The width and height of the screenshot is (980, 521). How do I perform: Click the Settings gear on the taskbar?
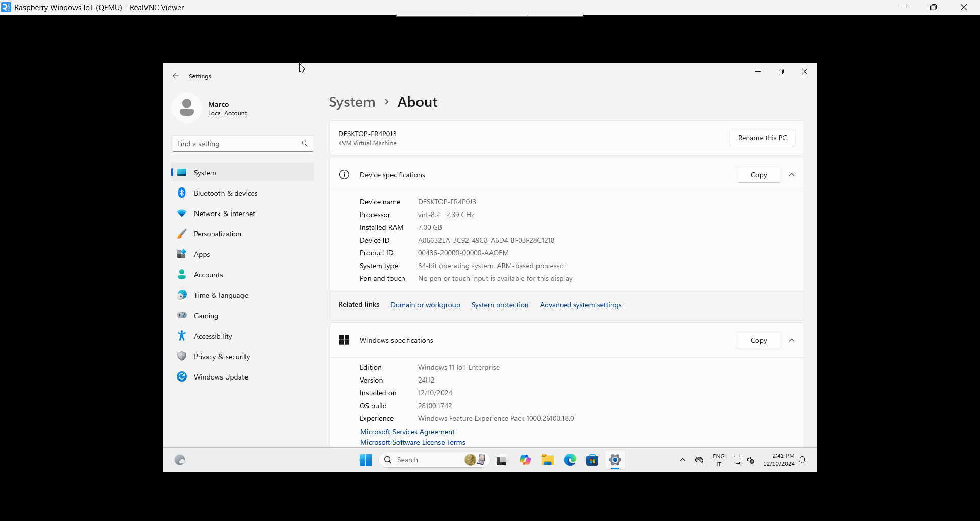pyautogui.click(x=615, y=460)
